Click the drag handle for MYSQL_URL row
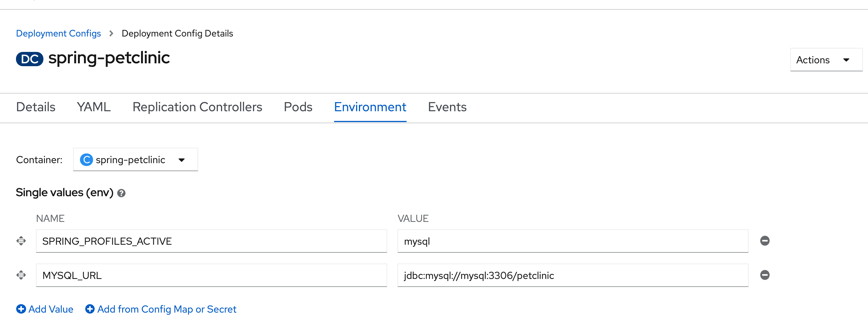The width and height of the screenshot is (868, 324). (21, 275)
